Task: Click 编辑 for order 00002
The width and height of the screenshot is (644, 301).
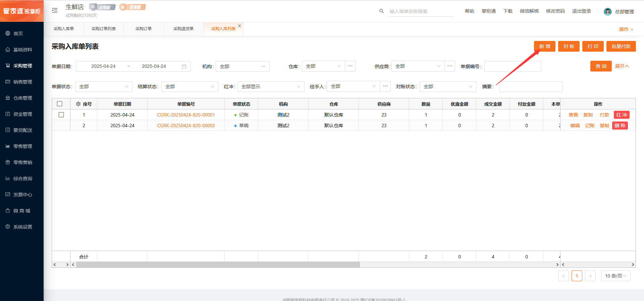Action: click(x=575, y=126)
